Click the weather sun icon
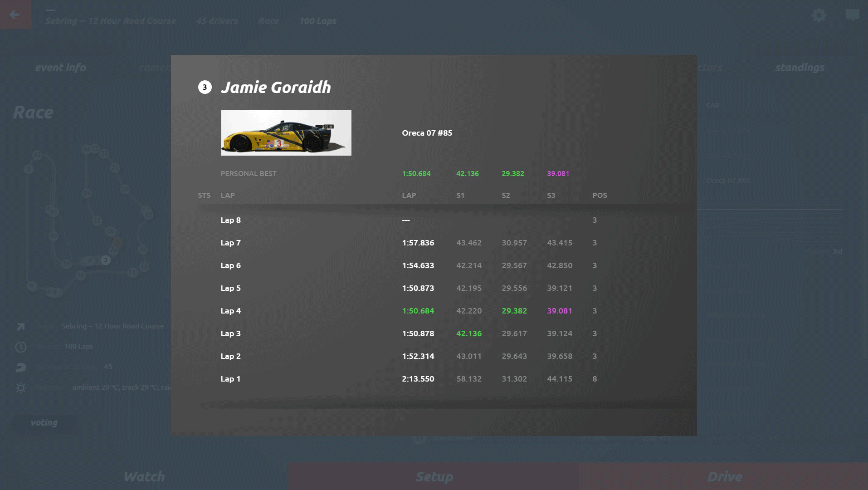Screen dimensions: 868x490 coord(21,388)
